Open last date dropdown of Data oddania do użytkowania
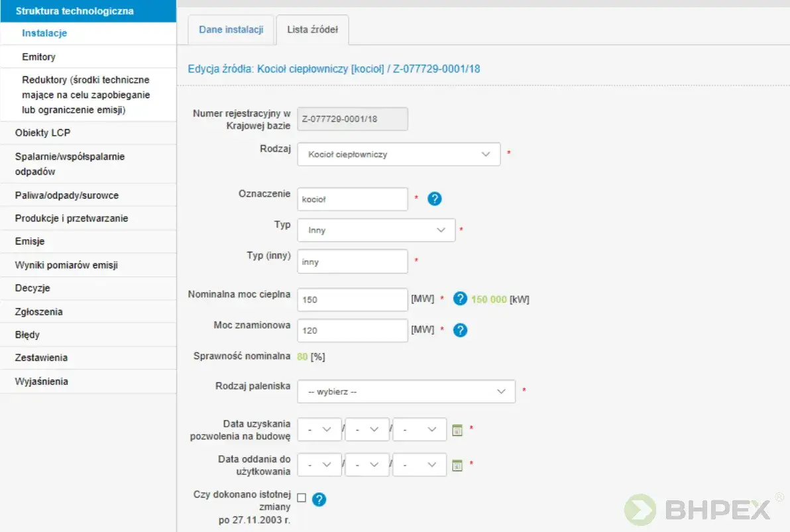This screenshot has height=532, width=790. (419, 465)
